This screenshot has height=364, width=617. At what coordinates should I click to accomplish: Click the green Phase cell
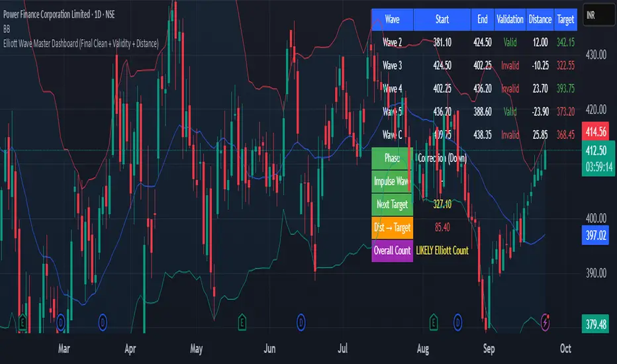pos(393,158)
